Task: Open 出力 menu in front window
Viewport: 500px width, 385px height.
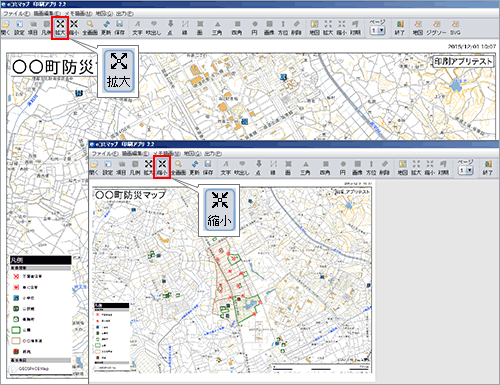Action: [213, 154]
